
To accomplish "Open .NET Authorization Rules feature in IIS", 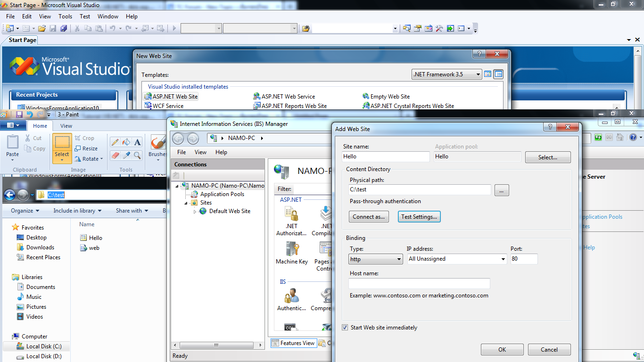I will [291, 221].
